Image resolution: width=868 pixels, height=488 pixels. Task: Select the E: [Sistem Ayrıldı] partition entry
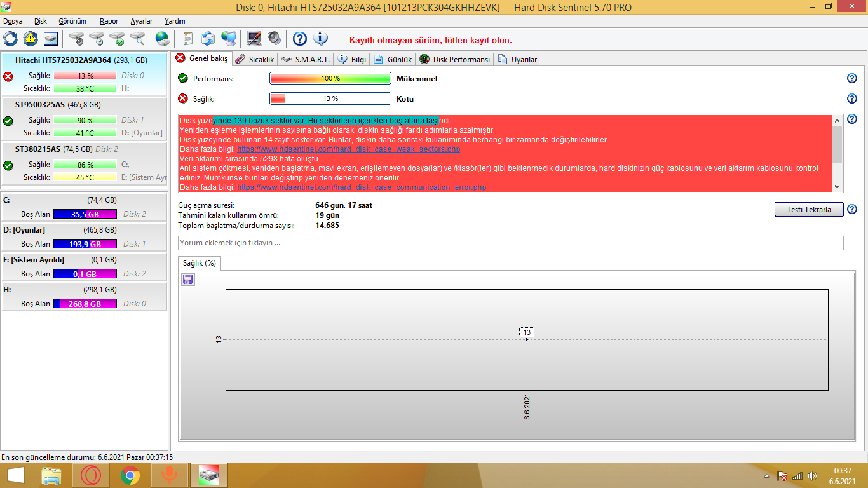(85, 267)
